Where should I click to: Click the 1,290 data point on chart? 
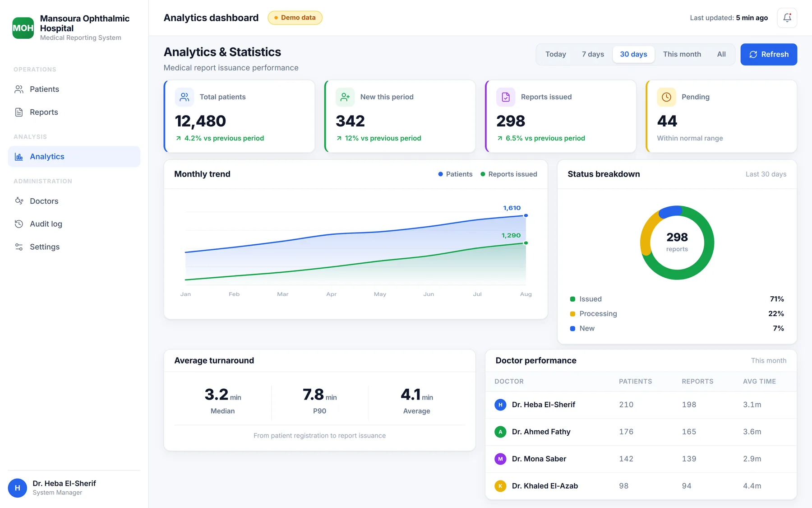click(x=526, y=243)
